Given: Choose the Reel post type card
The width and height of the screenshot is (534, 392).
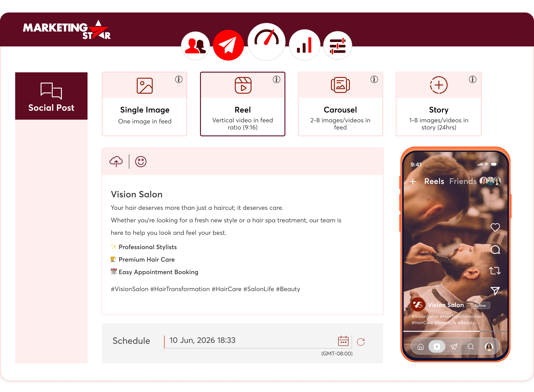Looking at the screenshot, I should (242, 104).
